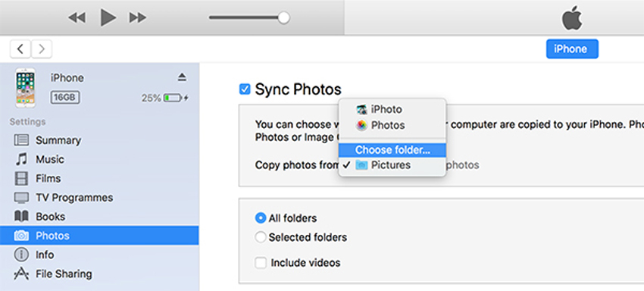Go back with the left chevron button
This screenshot has height=291, width=644.
coord(20,49)
